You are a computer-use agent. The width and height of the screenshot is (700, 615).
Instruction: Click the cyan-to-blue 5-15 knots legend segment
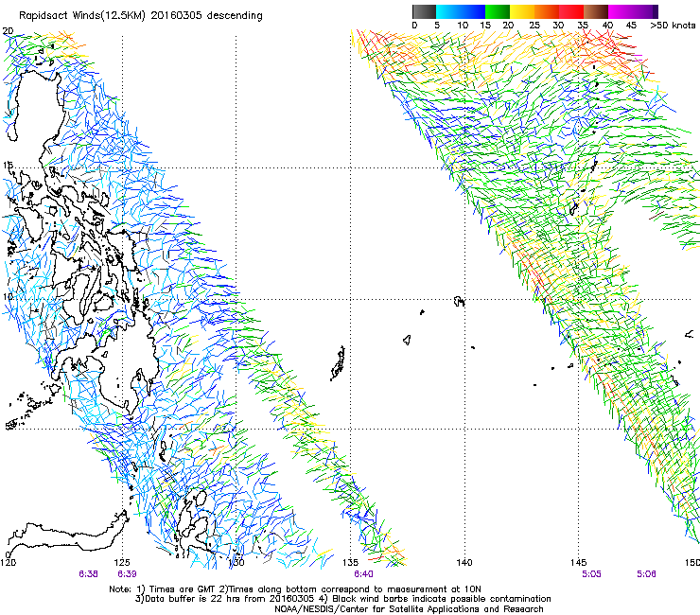pyautogui.click(x=461, y=11)
